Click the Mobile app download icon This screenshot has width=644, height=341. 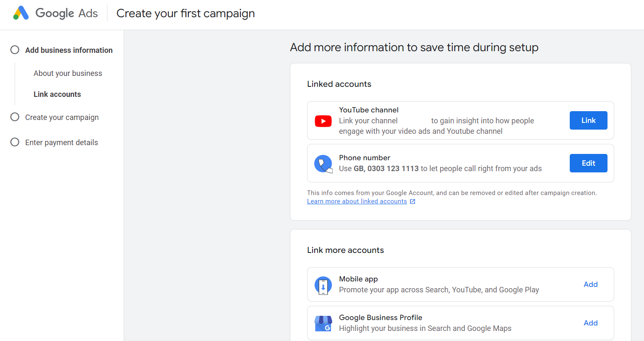323,286
